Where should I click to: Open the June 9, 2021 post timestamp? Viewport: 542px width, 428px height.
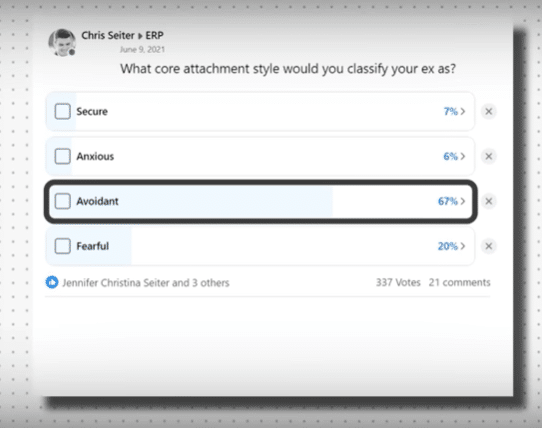tap(142, 49)
